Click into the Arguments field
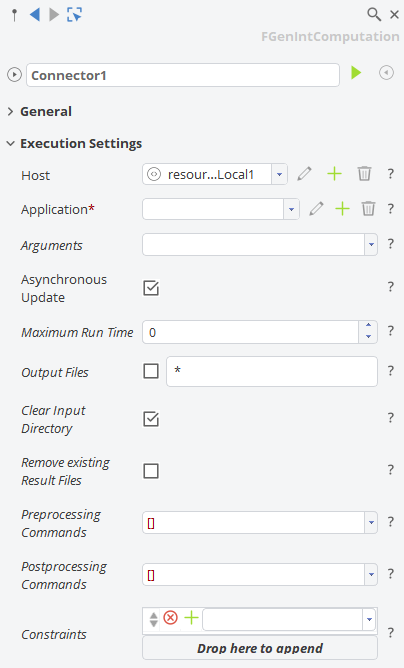The image size is (404, 668). tap(254, 245)
